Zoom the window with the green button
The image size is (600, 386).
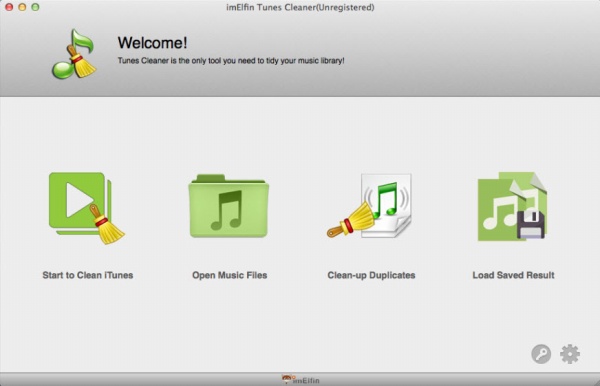click(35, 7)
